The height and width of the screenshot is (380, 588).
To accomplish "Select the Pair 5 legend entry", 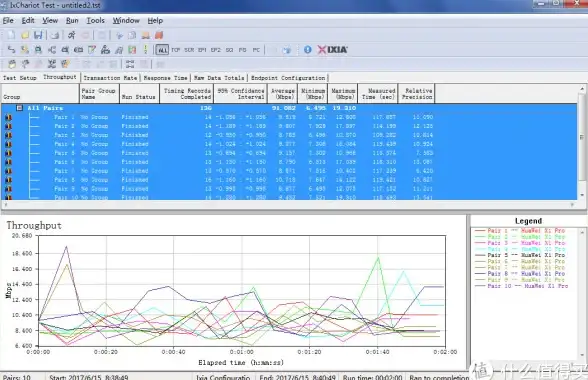I will click(x=520, y=255).
